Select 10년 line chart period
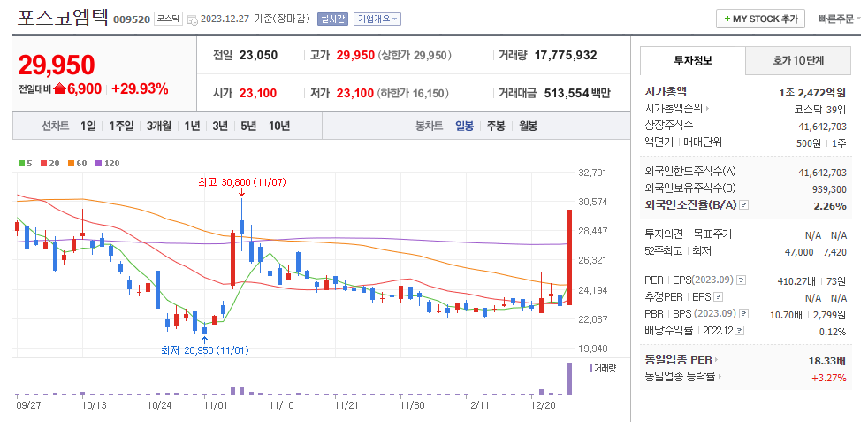This screenshot has width=868, height=422. click(279, 127)
